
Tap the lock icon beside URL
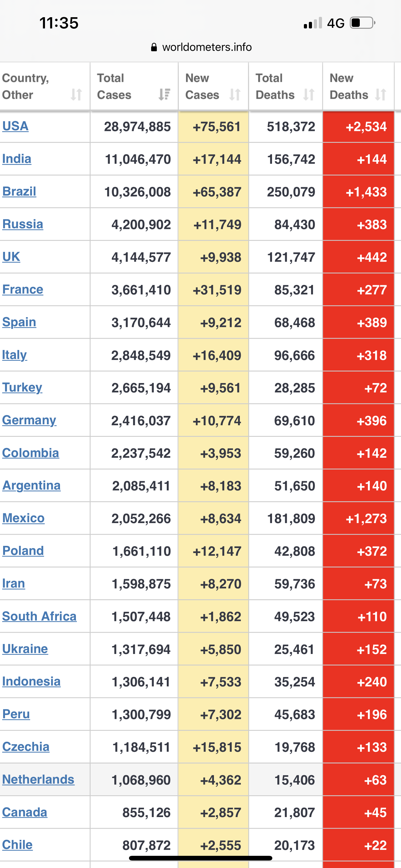tap(154, 47)
